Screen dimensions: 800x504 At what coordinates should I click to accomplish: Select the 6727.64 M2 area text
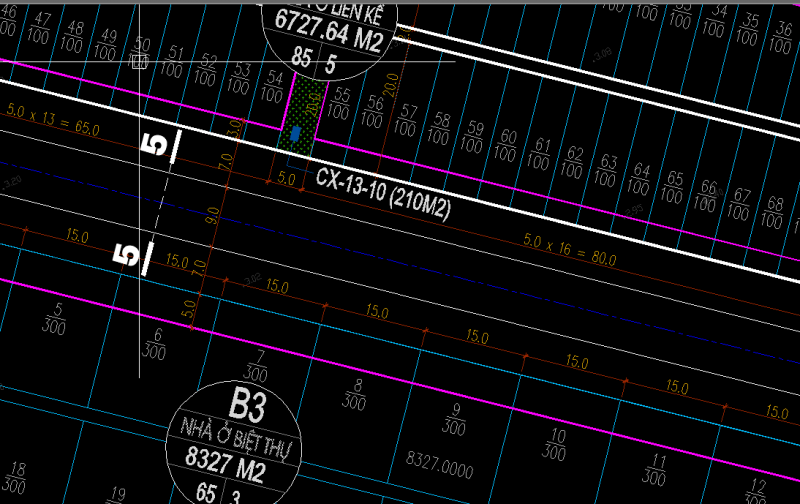tap(328, 40)
